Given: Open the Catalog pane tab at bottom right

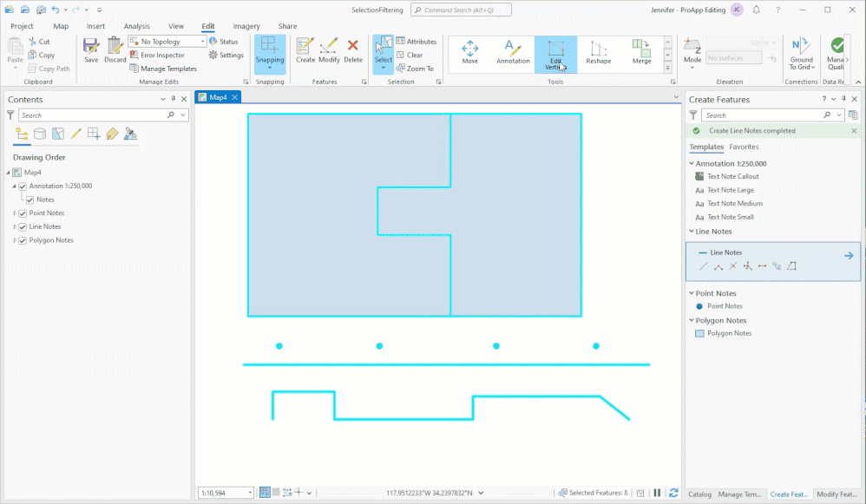Looking at the screenshot, I should tap(699, 494).
